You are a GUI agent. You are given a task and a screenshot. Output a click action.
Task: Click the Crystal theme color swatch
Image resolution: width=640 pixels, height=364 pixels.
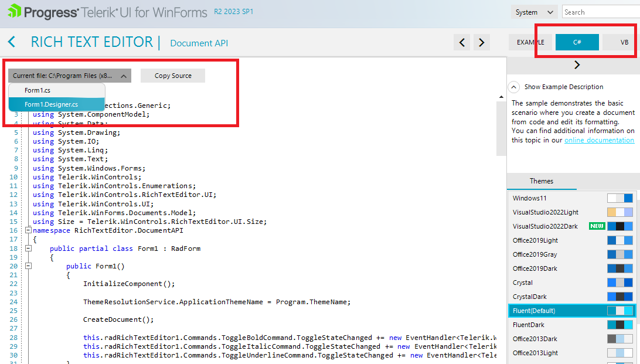click(620, 283)
